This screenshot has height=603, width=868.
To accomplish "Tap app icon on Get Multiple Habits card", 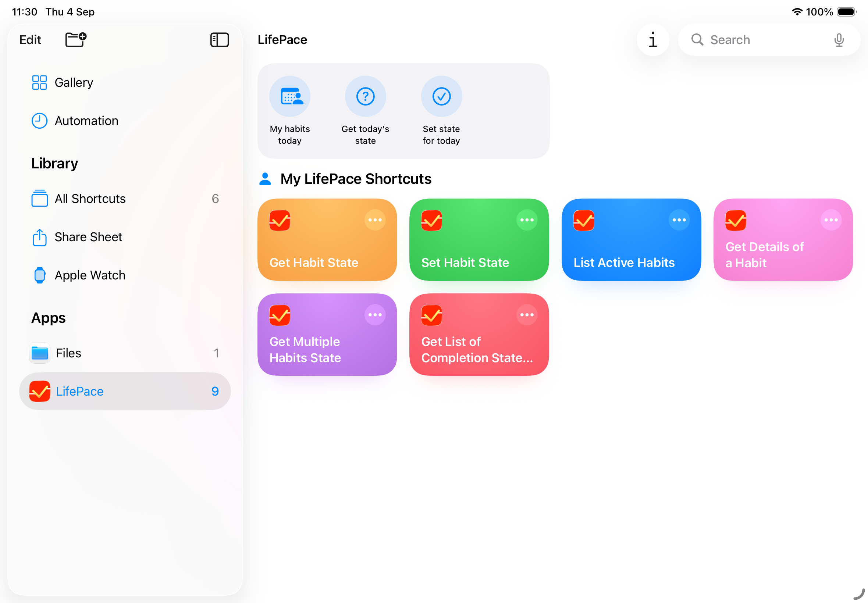I will click(280, 315).
